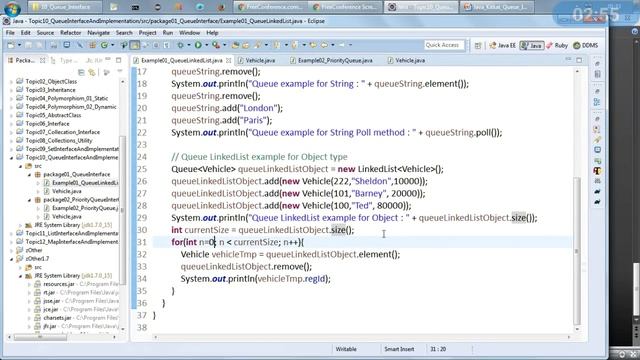Select Example02_PriorityQueue.java in tree

point(81,208)
